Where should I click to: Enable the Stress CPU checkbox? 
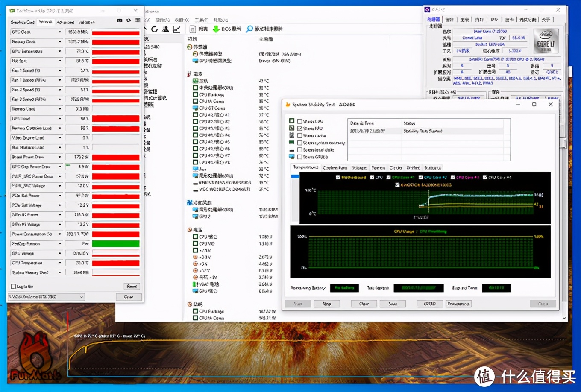coord(299,121)
